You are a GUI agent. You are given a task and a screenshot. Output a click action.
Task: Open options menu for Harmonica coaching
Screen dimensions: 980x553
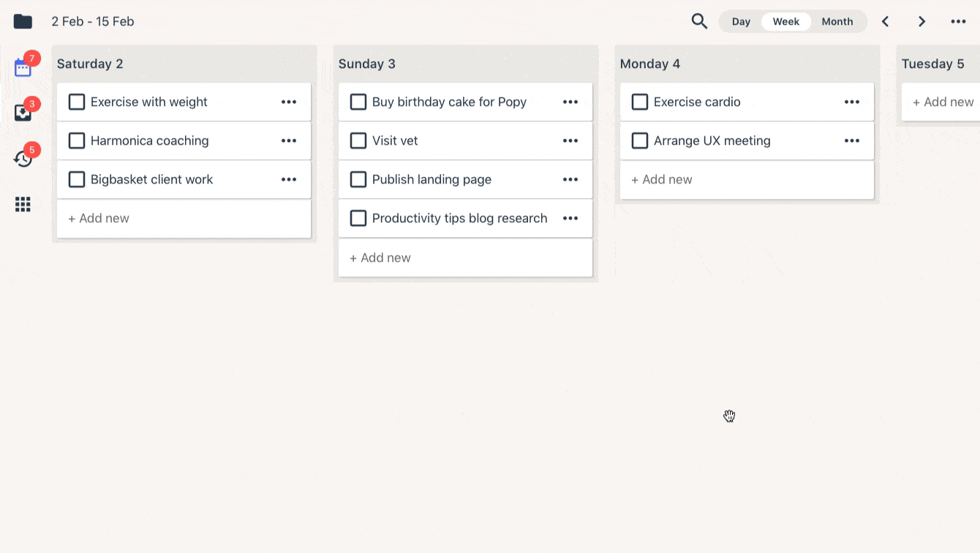click(x=289, y=140)
